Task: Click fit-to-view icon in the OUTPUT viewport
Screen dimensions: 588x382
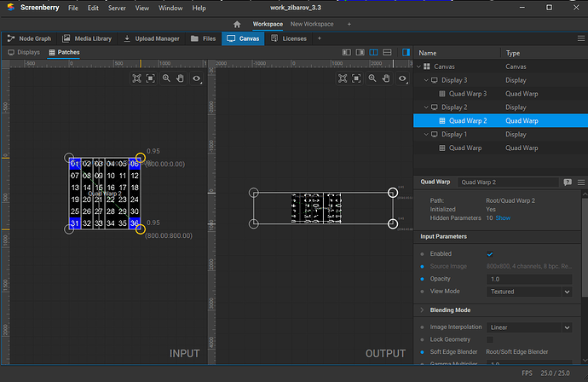Action: pos(343,78)
